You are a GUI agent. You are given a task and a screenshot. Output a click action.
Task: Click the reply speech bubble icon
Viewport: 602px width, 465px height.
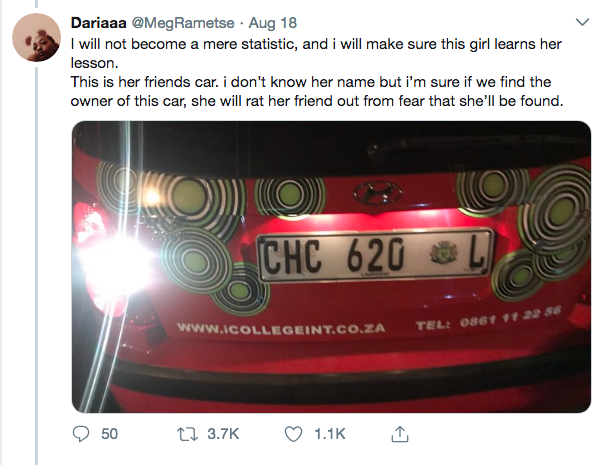point(82,433)
